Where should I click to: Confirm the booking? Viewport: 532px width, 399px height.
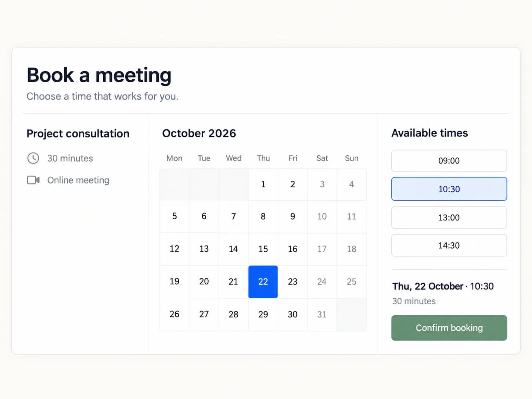(449, 328)
